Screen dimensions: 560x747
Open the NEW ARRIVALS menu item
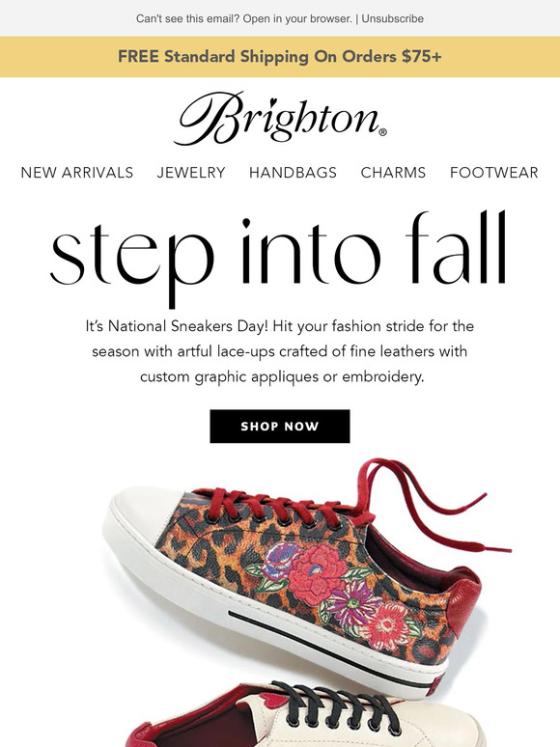[77, 173]
